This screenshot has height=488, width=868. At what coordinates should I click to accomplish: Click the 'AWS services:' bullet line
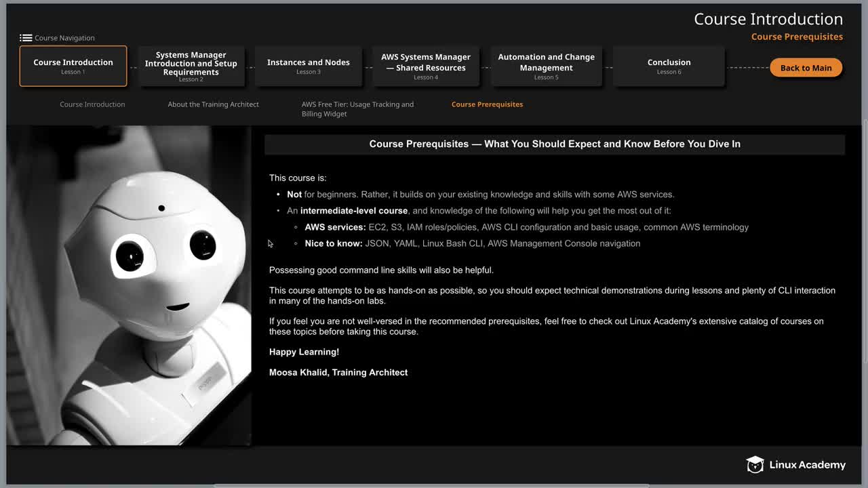[526, 227]
